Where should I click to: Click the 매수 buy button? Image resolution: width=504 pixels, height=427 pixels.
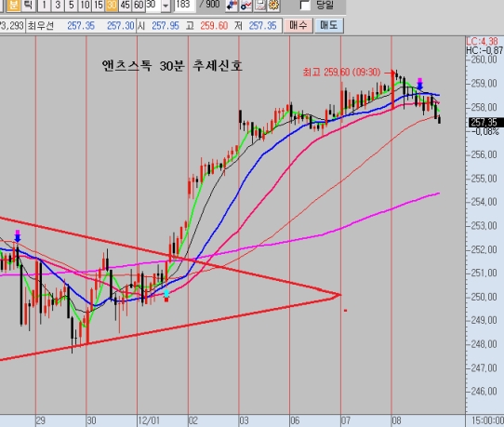click(298, 25)
